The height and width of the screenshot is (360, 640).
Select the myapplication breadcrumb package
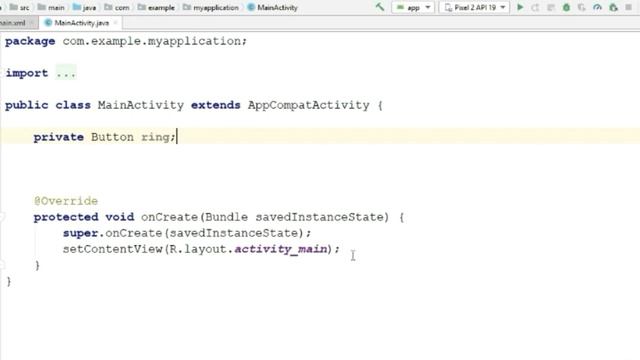(x=211, y=7)
